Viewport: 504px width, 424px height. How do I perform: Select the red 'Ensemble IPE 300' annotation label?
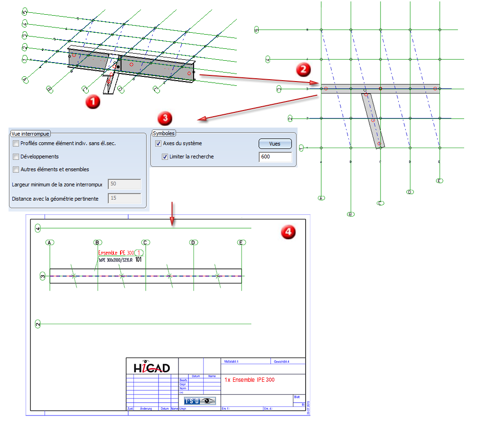pyautogui.click(x=116, y=253)
